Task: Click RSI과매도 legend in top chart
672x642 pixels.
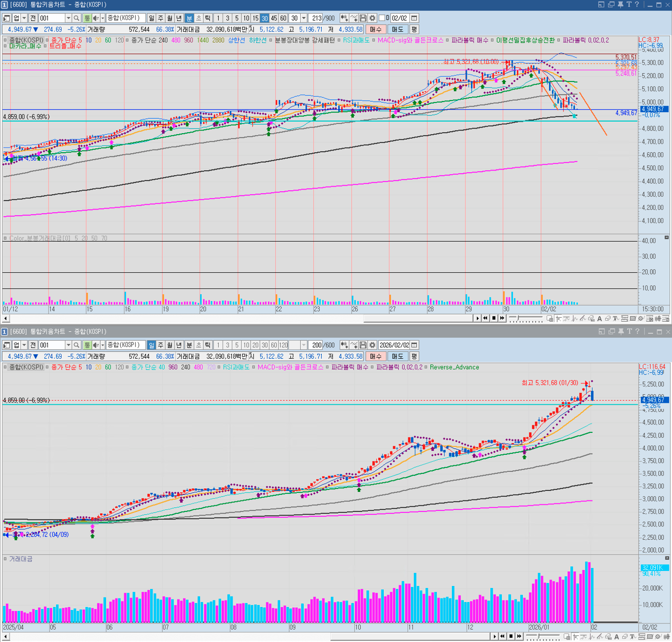Action: 356,40
